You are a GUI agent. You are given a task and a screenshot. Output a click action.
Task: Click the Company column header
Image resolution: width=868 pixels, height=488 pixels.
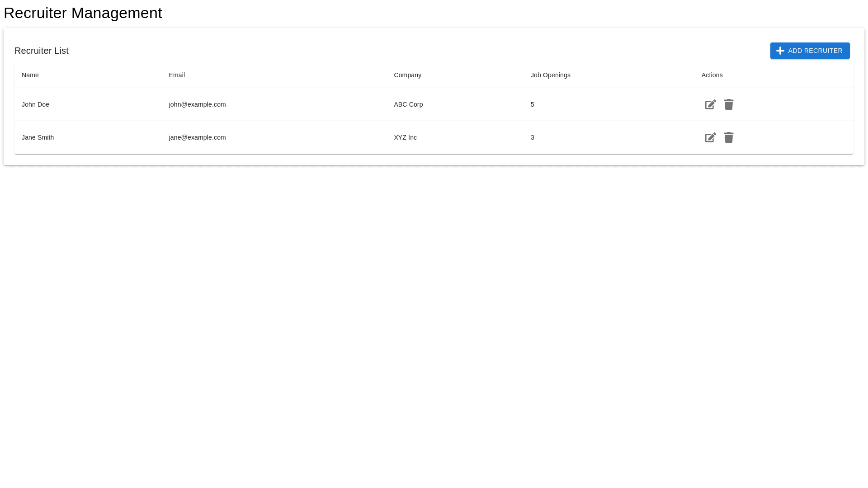pyautogui.click(x=407, y=75)
